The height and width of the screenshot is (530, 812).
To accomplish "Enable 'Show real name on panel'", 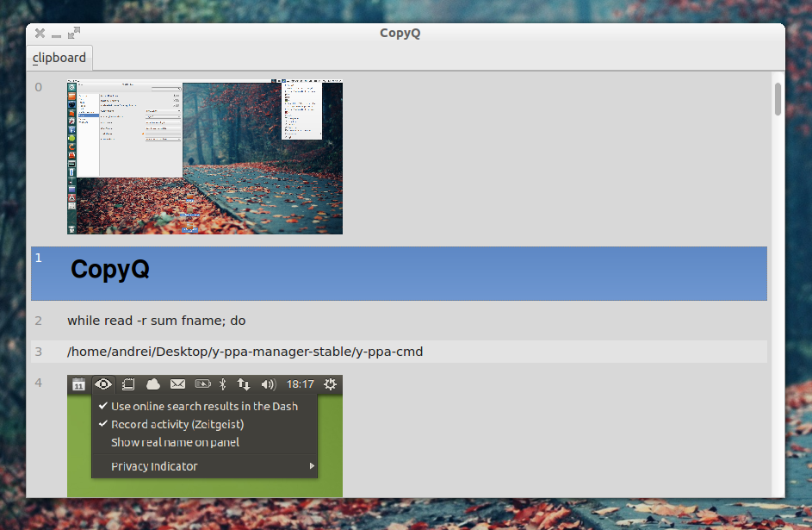I will click(x=175, y=442).
